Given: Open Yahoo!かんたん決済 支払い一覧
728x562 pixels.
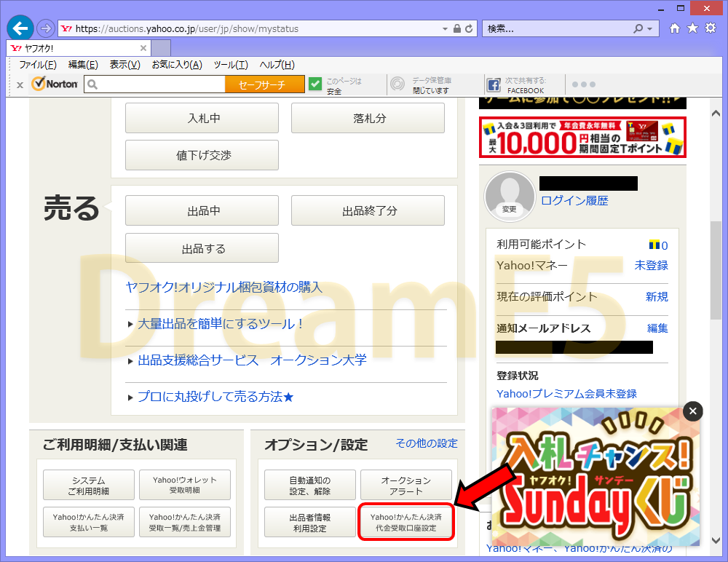Looking at the screenshot, I should (x=89, y=522).
